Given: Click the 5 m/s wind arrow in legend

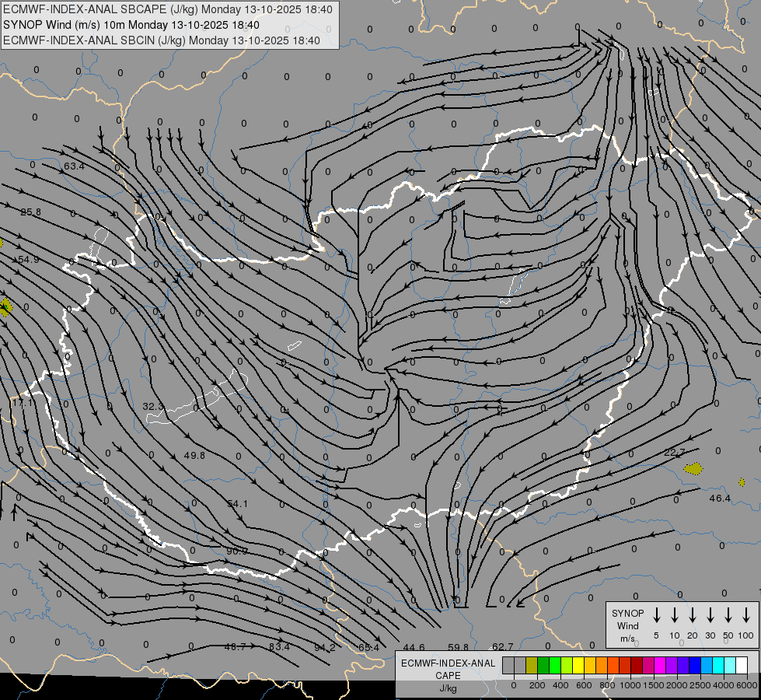Looking at the screenshot, I should (656, 614).
